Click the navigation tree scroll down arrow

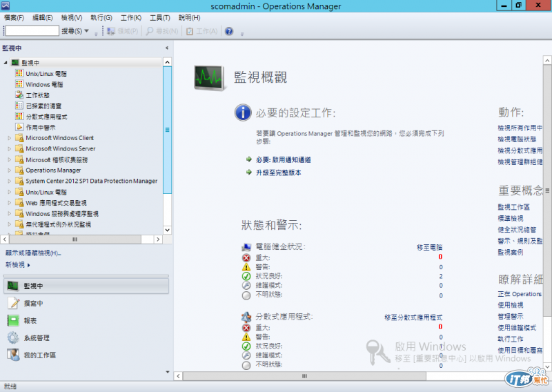167,231
